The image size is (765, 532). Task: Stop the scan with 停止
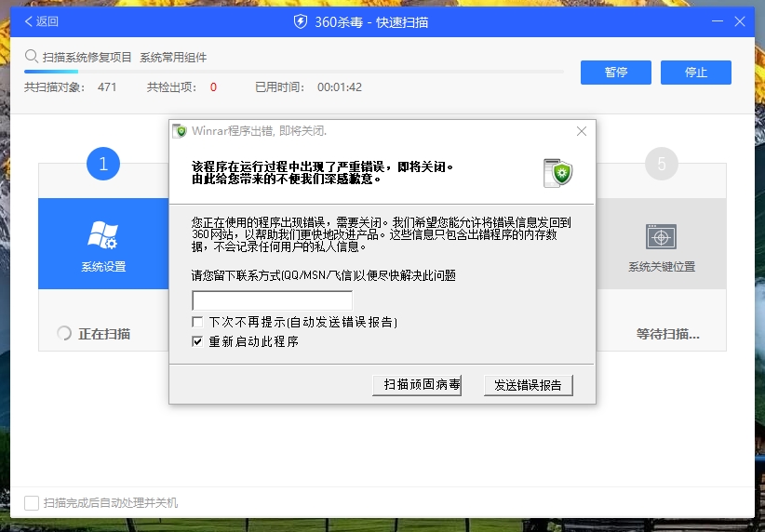[696, 73]
